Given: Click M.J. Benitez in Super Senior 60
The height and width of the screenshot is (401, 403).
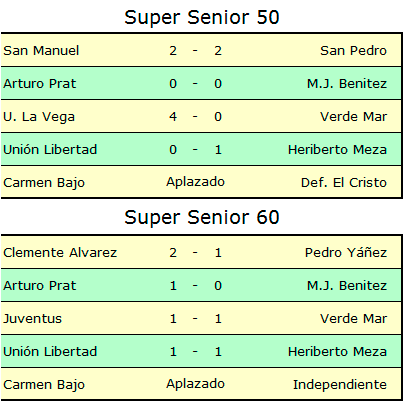Looking at the screenshot, I should click(347, 286).
